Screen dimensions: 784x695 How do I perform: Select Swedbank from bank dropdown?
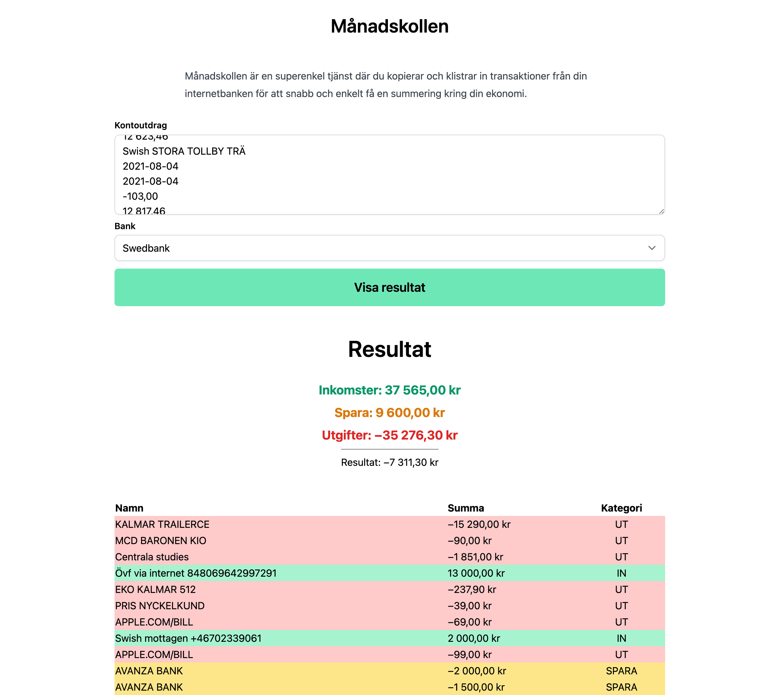pyautogui.click(x=389, y=248)
